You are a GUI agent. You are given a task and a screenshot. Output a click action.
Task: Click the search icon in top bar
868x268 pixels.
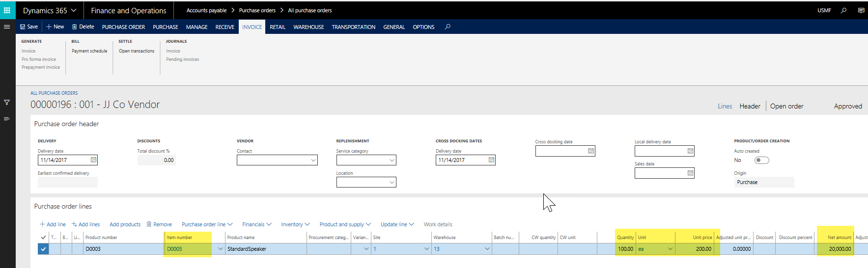[844, 10]
